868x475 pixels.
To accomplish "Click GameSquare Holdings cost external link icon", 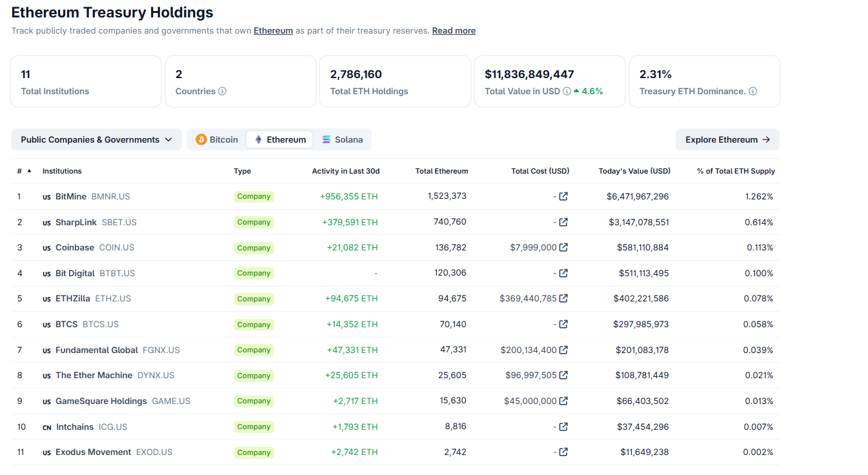I will (563, 401).
